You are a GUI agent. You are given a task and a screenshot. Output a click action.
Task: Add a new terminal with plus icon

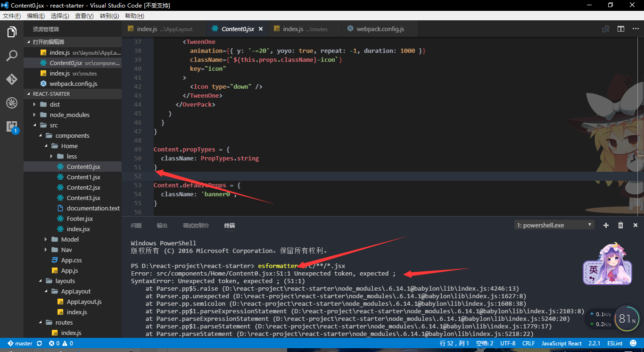606,226
